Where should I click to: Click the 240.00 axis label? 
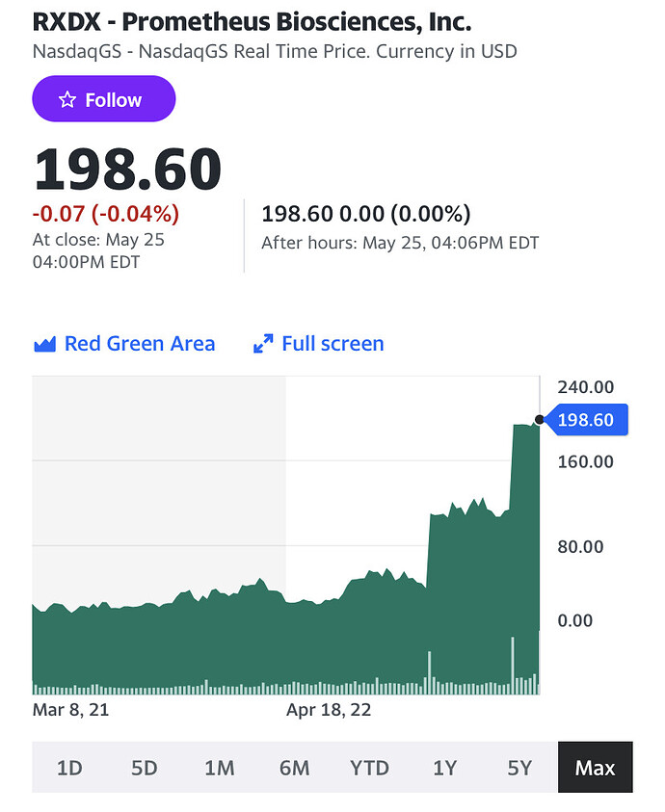[586, 387]
